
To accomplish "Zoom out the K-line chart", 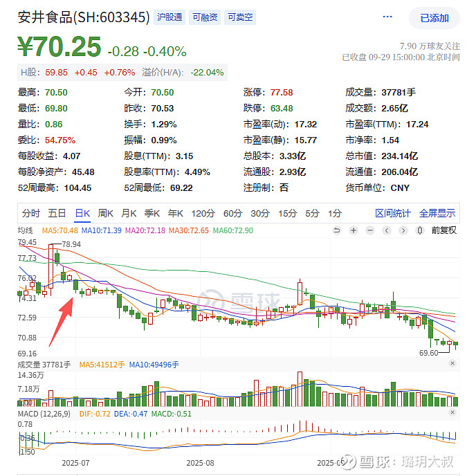I will click(370, 230).
